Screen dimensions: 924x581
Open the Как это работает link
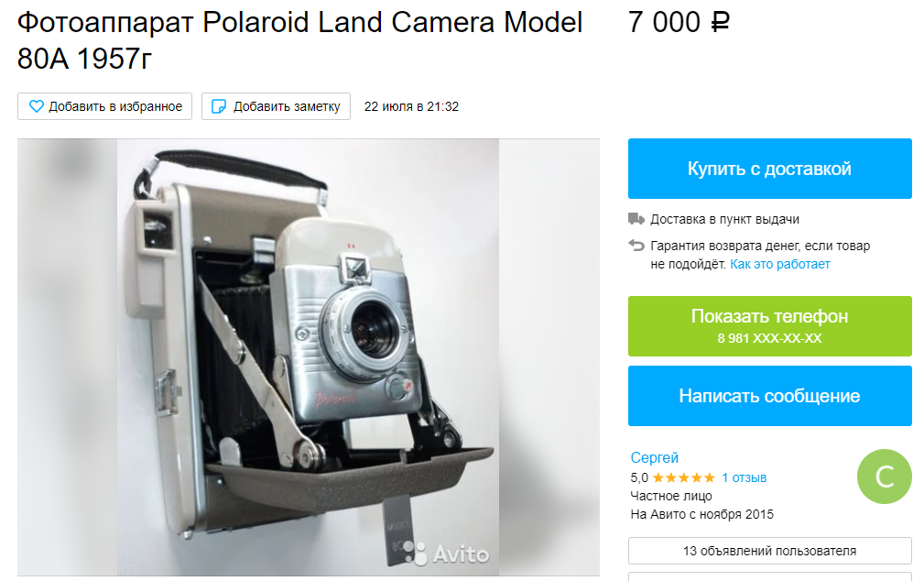(x=779, y=264)
